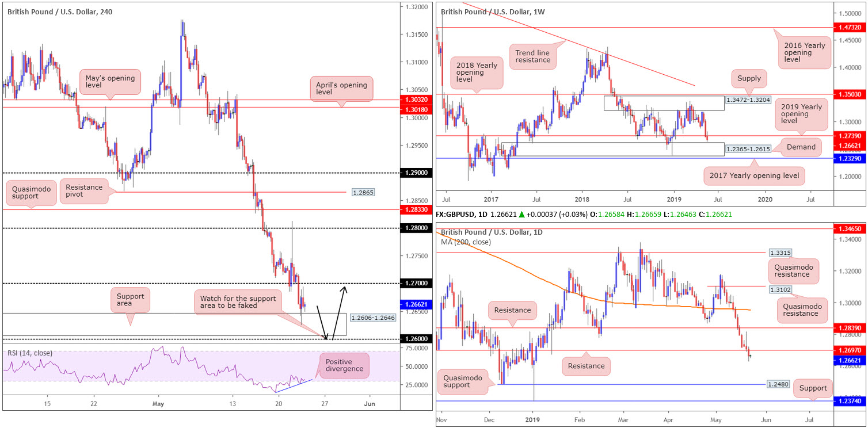
Task: Click the black 1.26000 price tag
Action: click(x=417, y=339)
